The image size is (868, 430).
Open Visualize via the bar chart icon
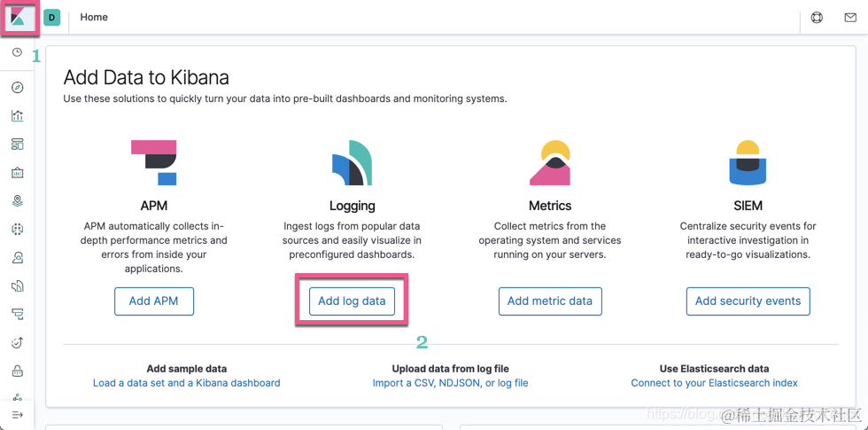click(x=17, y=116)
